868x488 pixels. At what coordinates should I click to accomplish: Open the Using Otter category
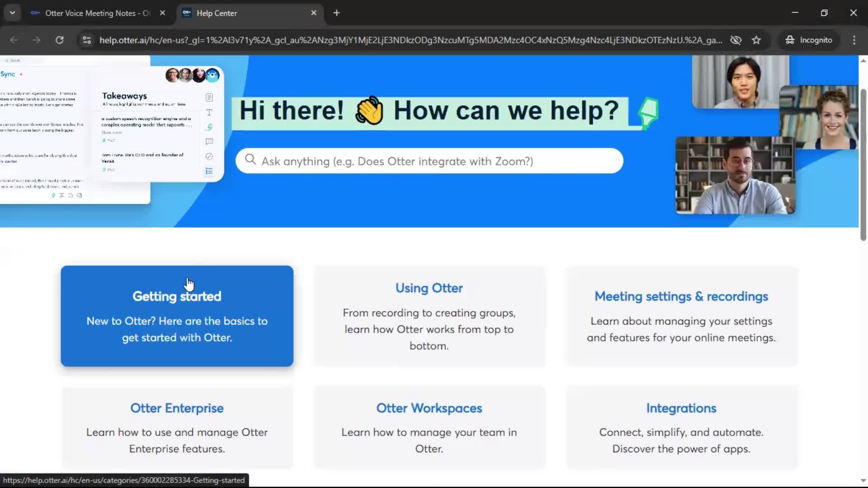pos(429,316)
